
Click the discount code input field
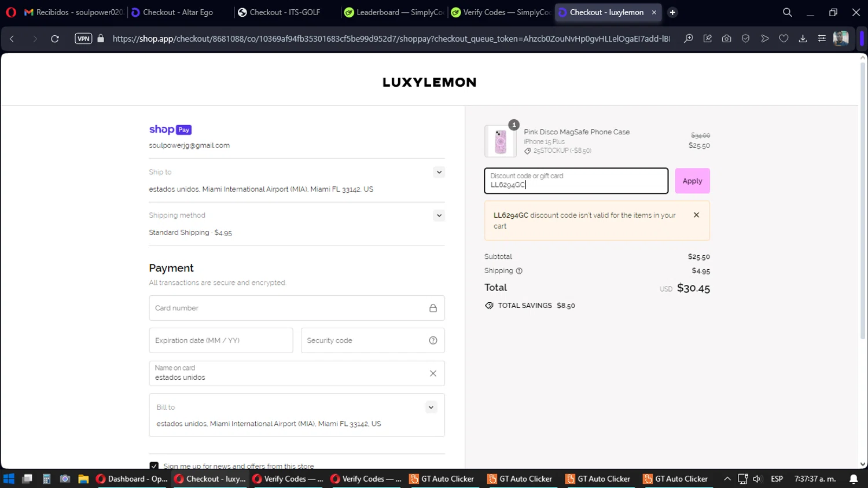[576, 181]
